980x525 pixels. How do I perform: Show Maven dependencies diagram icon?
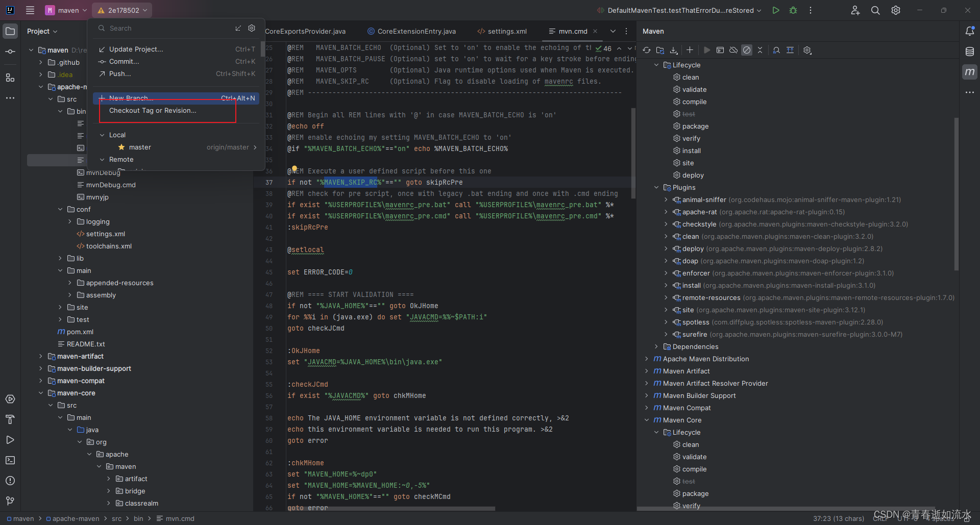pos(790,50)
